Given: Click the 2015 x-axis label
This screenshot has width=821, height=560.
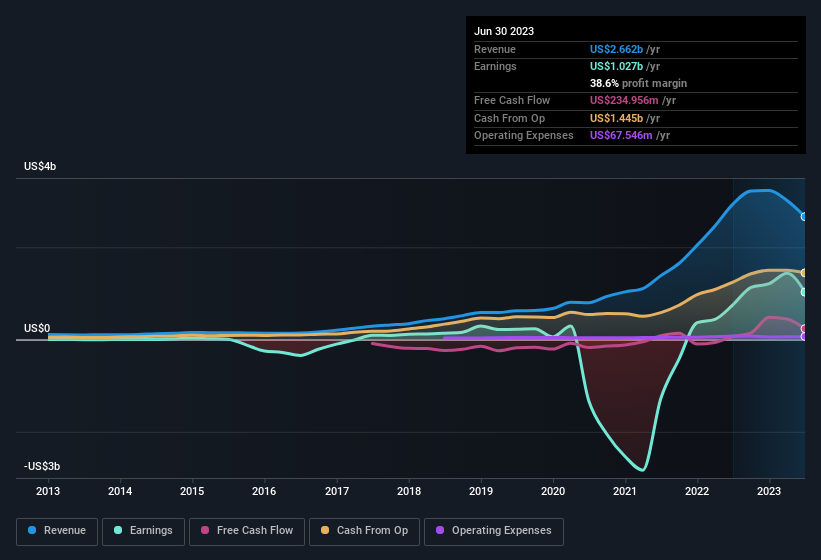Looking at the screenshot, I should [x=192, y=491].
